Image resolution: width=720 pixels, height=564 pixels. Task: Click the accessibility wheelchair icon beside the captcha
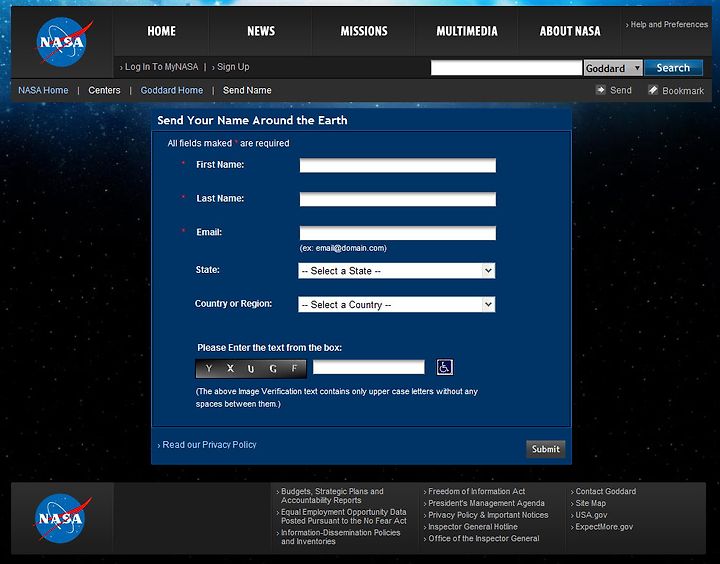(x=444, y=367)
